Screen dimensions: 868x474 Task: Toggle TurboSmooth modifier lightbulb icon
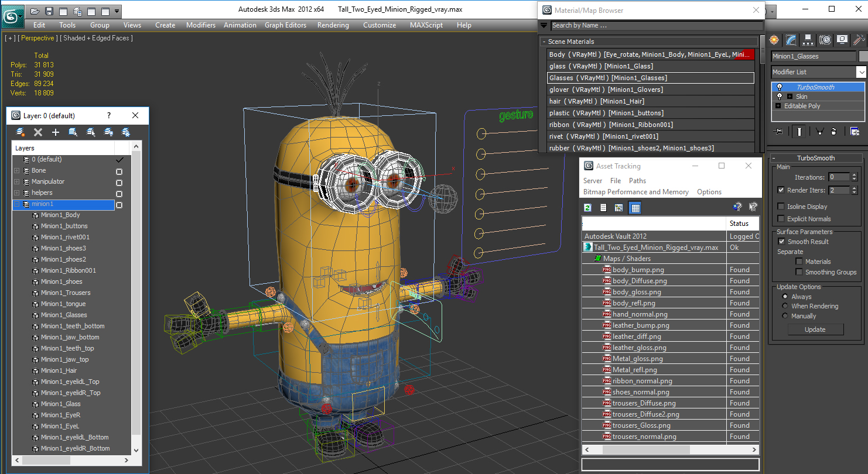(x=780, y=87)
